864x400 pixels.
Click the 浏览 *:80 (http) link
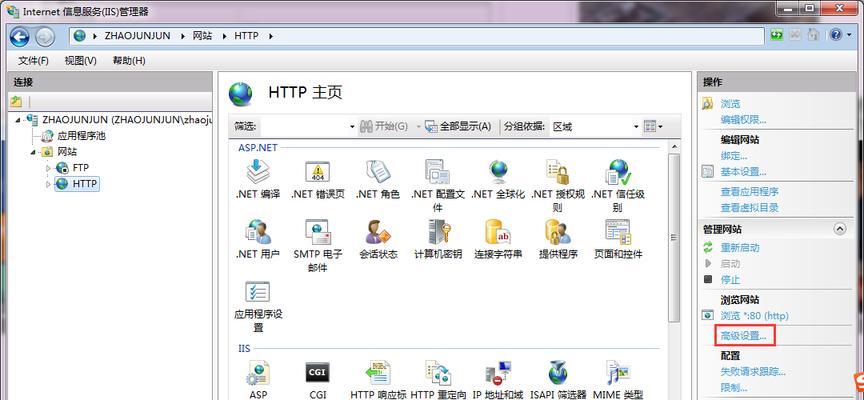point(754,316)
